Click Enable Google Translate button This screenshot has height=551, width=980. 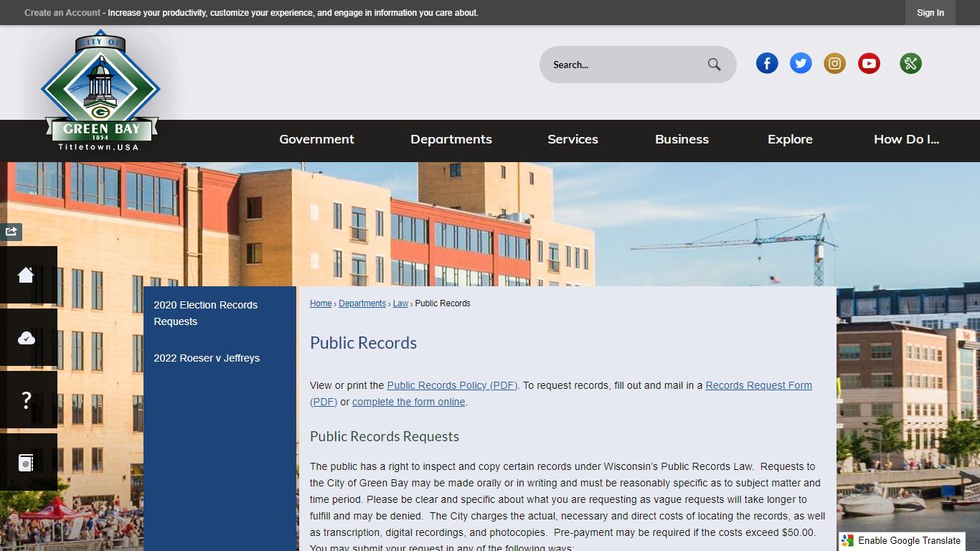tap(902, 541)
